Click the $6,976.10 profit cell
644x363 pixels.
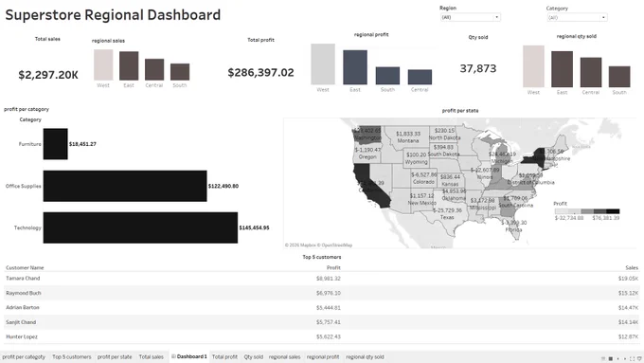pos(329,293)
